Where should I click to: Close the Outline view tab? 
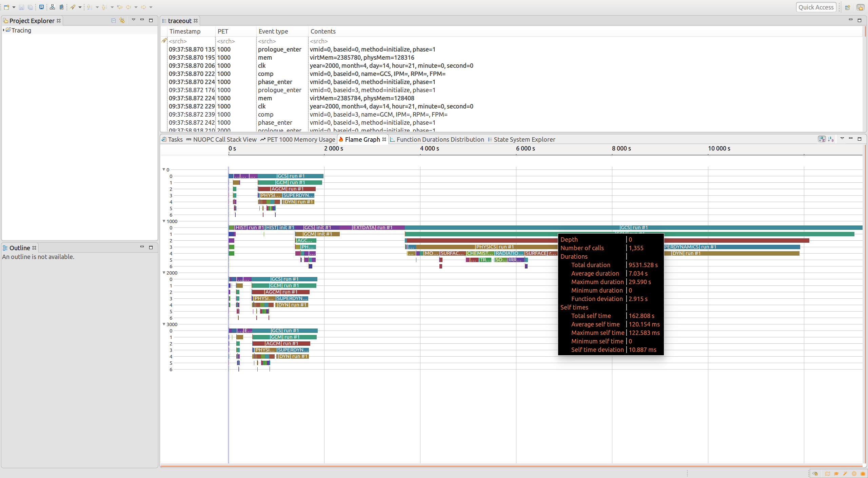(x=34, y=248)
